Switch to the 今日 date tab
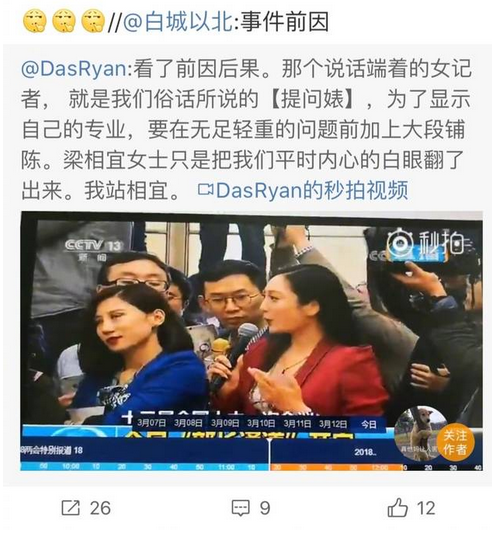 368,424
